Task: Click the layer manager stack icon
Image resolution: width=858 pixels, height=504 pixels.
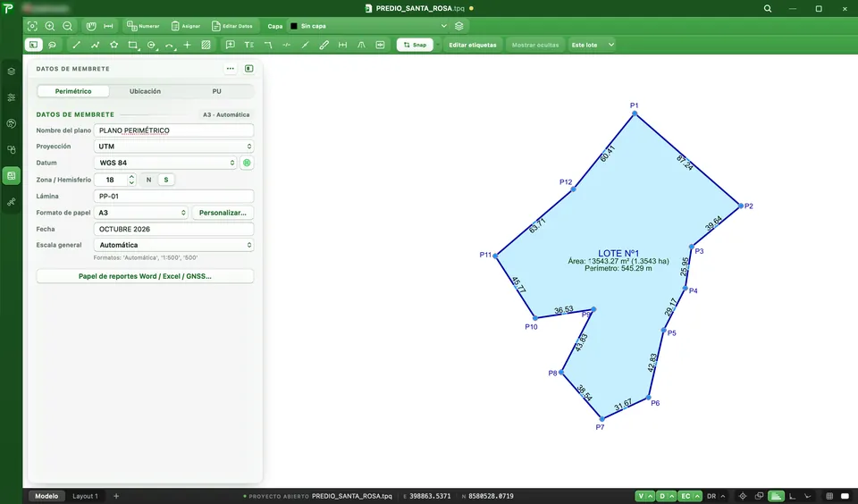Action: pyautogui.click(x=459, y=26)
